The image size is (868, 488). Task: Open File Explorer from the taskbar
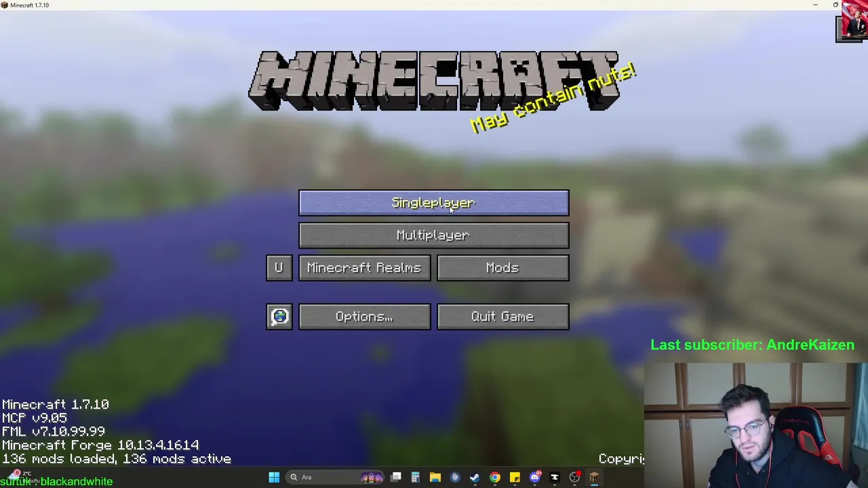point(435,477)
